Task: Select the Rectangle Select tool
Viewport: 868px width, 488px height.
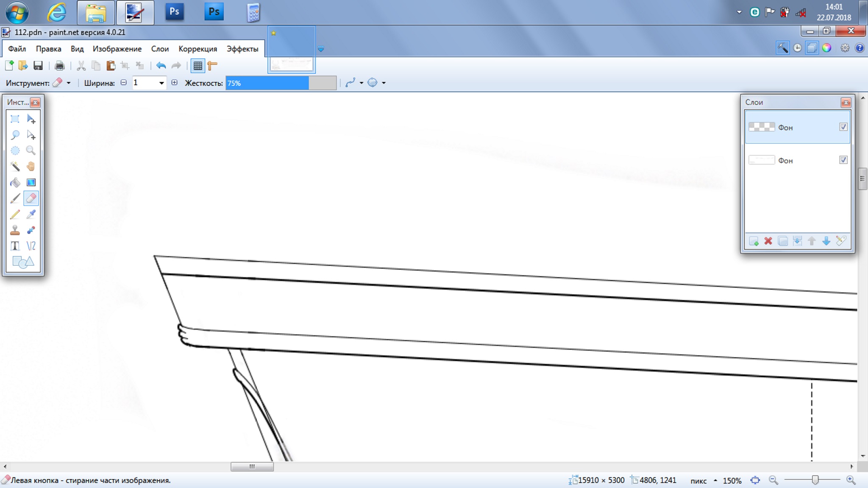Action: tap(15, 119)
